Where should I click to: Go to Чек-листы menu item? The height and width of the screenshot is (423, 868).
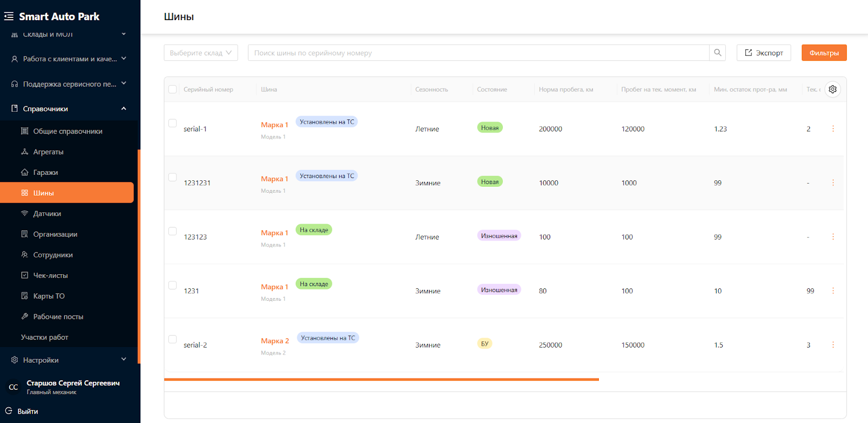click(x=50, y=275)
